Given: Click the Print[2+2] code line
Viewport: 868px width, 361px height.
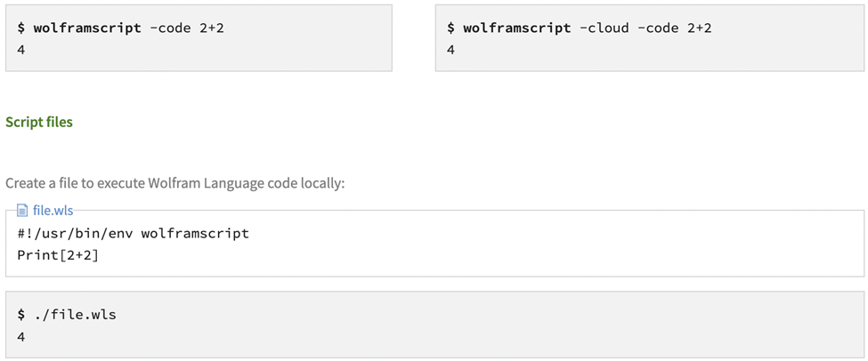Looking at the screenshot, I should 58,255.
